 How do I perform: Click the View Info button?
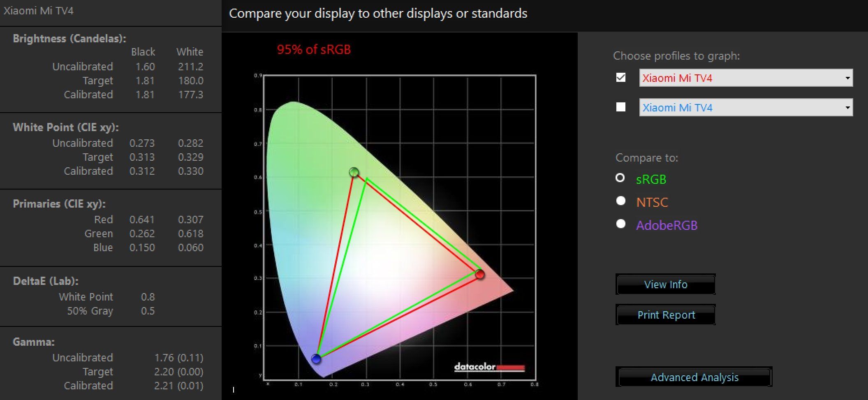click(x=666, y=284)
